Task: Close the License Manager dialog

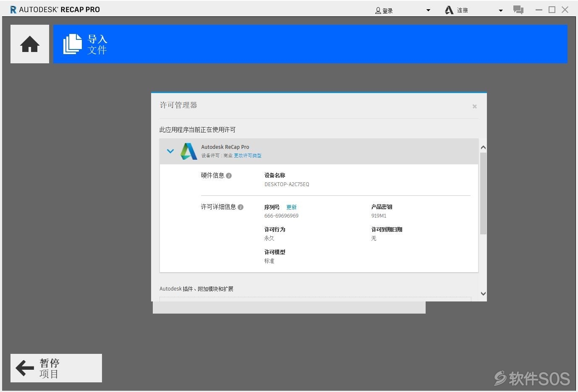Action: (475, 106)
